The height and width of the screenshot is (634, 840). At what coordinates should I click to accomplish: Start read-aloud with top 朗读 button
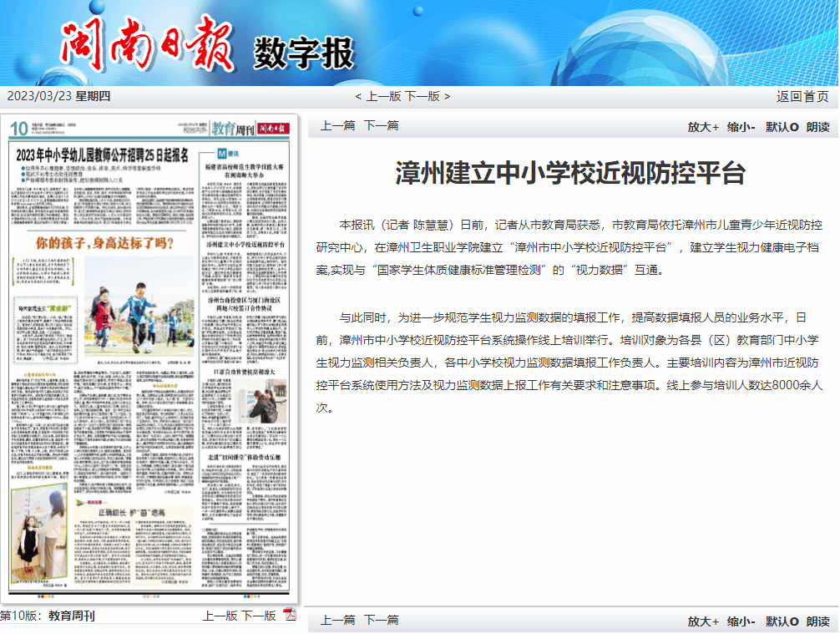817,127
